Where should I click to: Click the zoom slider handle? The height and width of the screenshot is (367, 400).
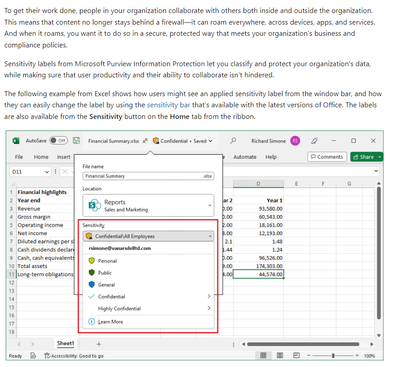tap(333, 356)
